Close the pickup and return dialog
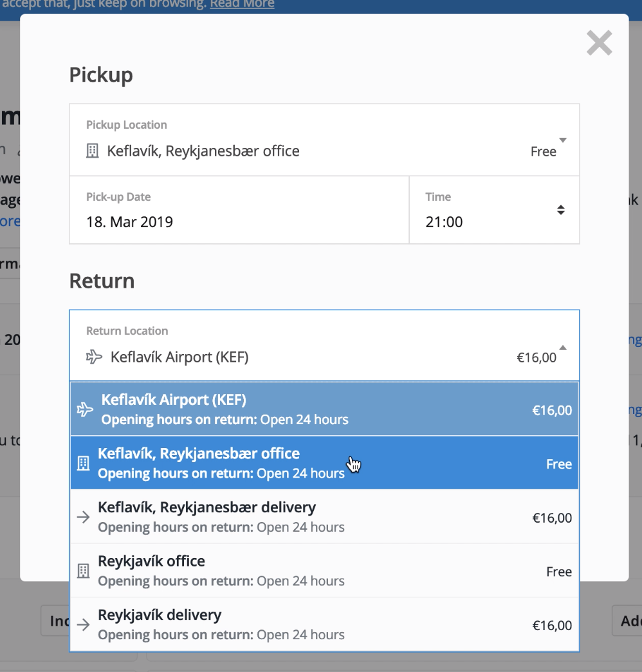Viewport: 642px width, 672px height. point(599,43)
